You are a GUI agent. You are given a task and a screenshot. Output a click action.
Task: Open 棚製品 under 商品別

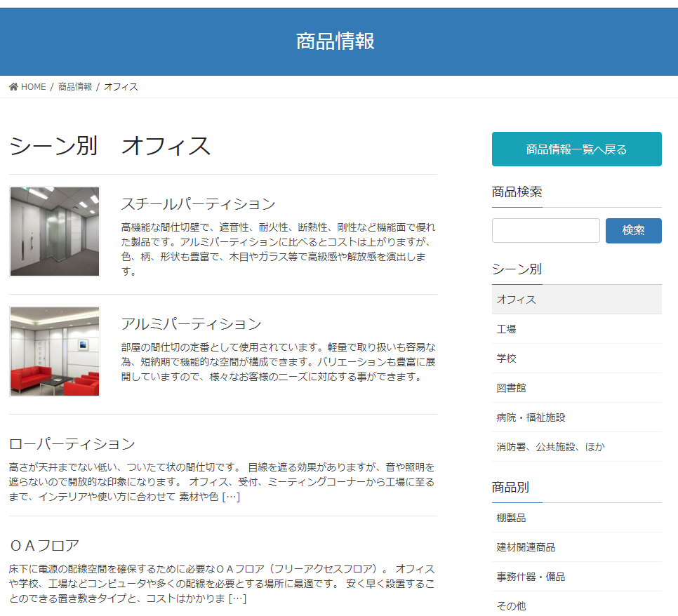click(512, 518)
